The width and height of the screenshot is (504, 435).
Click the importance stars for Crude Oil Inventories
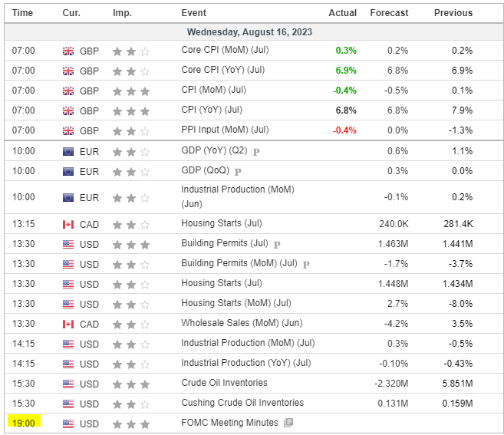(x=131, y=384)
